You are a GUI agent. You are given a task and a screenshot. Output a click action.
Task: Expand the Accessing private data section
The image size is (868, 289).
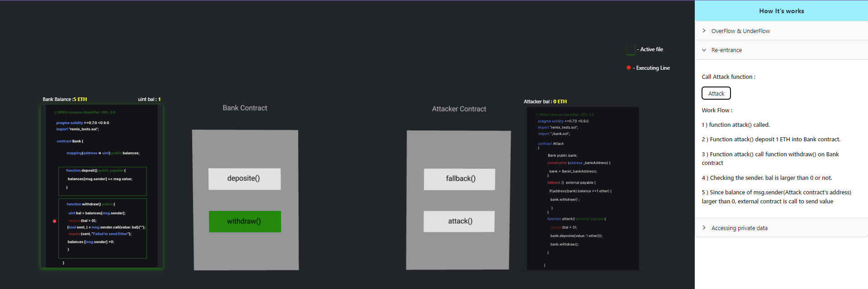[x=739, y=228]
